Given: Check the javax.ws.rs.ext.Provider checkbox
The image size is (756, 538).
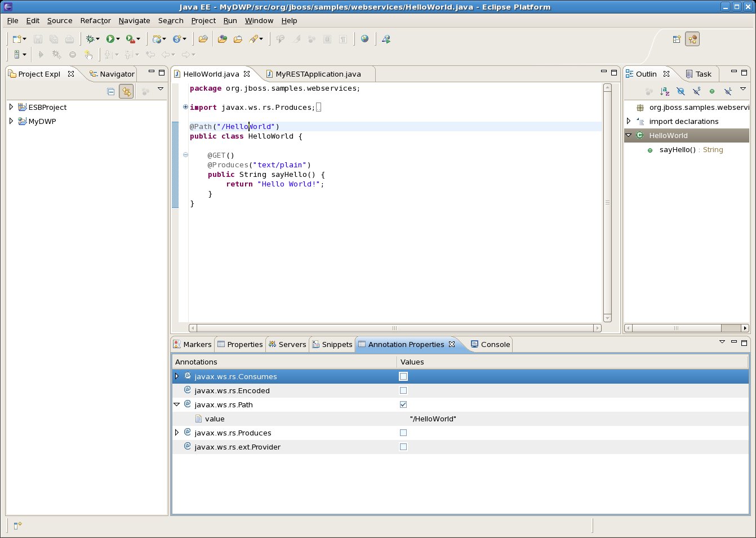Looking at the screenshot, I should pyautogui.click(x=403, y=447).
